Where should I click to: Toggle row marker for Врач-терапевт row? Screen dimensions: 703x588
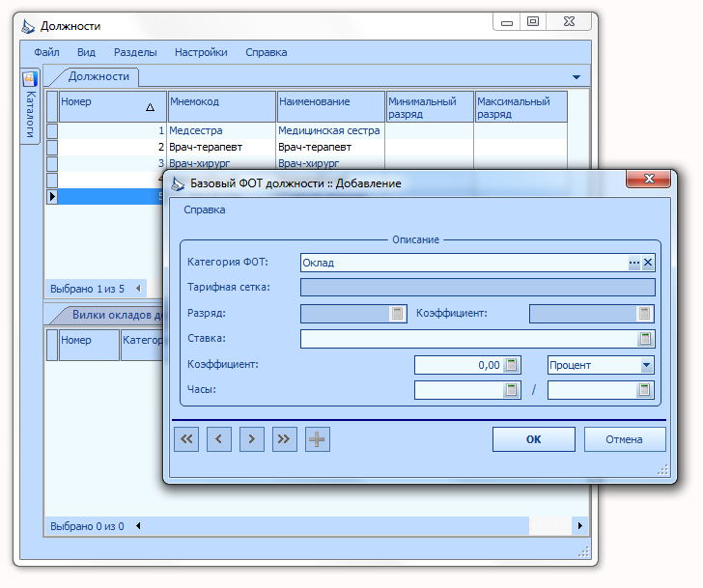click(x=52, y=147)
